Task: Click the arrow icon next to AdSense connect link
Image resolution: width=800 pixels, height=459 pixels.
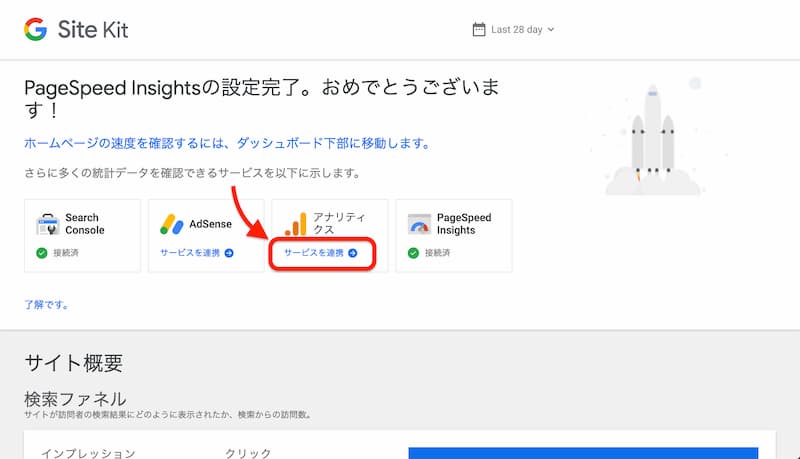Action: coord(229,253)
